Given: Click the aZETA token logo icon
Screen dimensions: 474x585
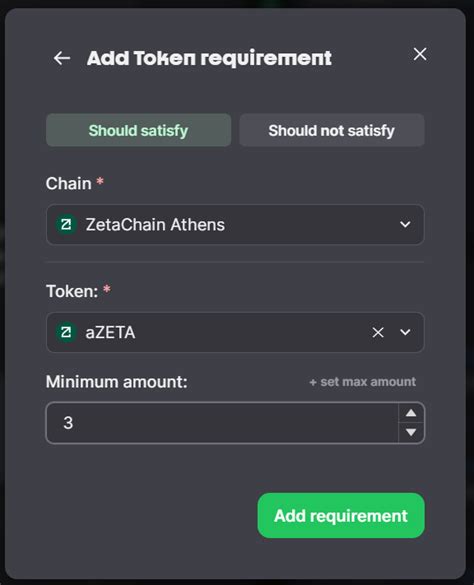Looking at the screenshot, I should point(66,332).
